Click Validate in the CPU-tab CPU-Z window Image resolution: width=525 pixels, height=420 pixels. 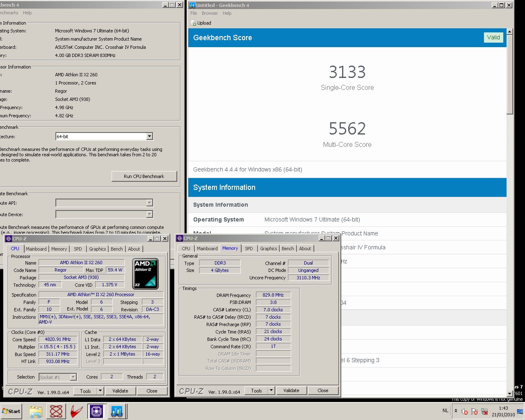(120, 391)
